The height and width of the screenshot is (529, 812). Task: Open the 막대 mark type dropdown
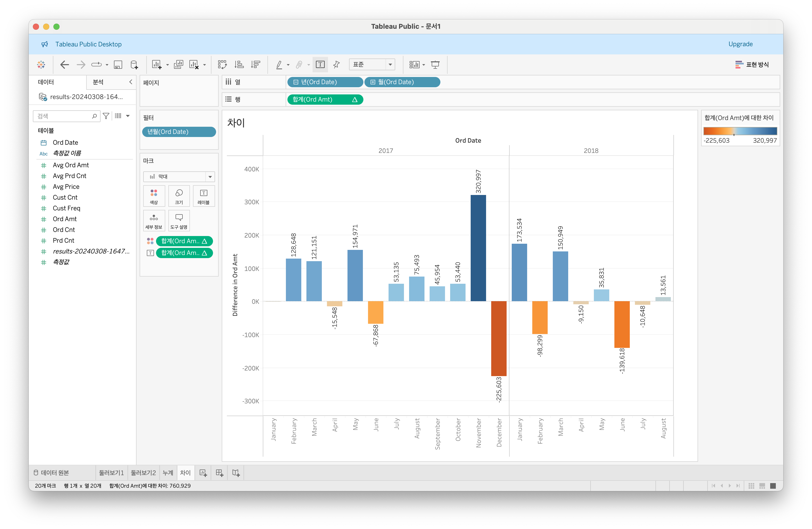179,176
